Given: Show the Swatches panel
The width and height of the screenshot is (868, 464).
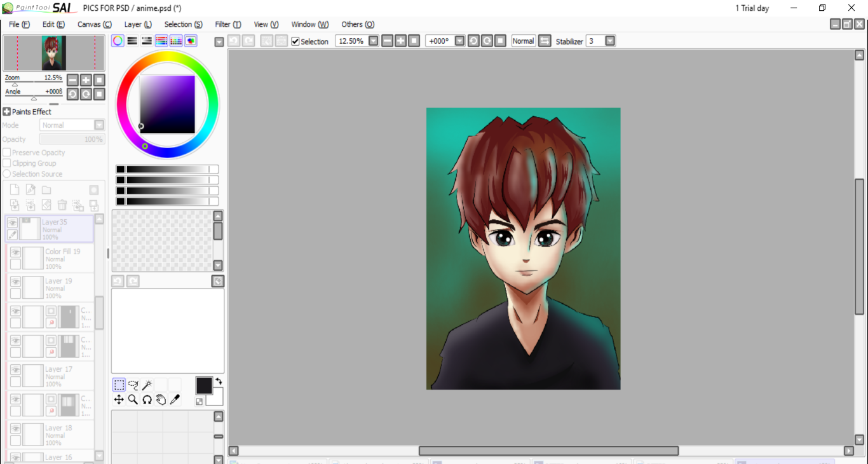Looking at the screenshot, I should coord(176,41).
